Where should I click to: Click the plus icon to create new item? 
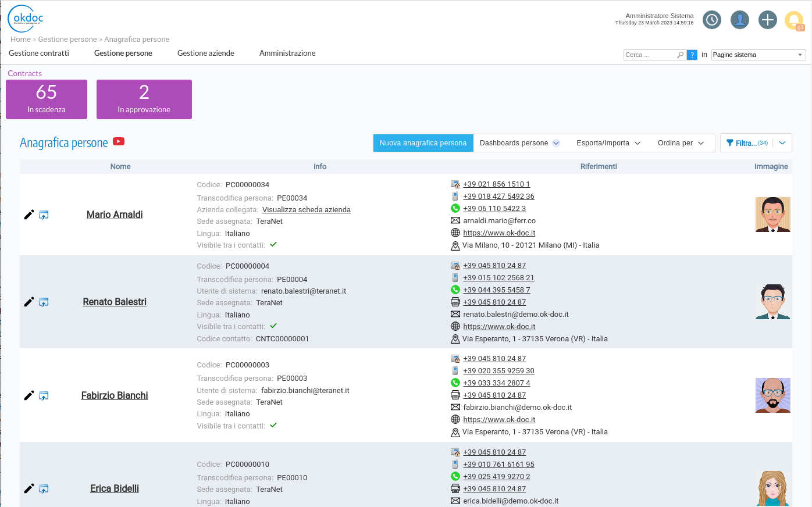tap(767, 20)
